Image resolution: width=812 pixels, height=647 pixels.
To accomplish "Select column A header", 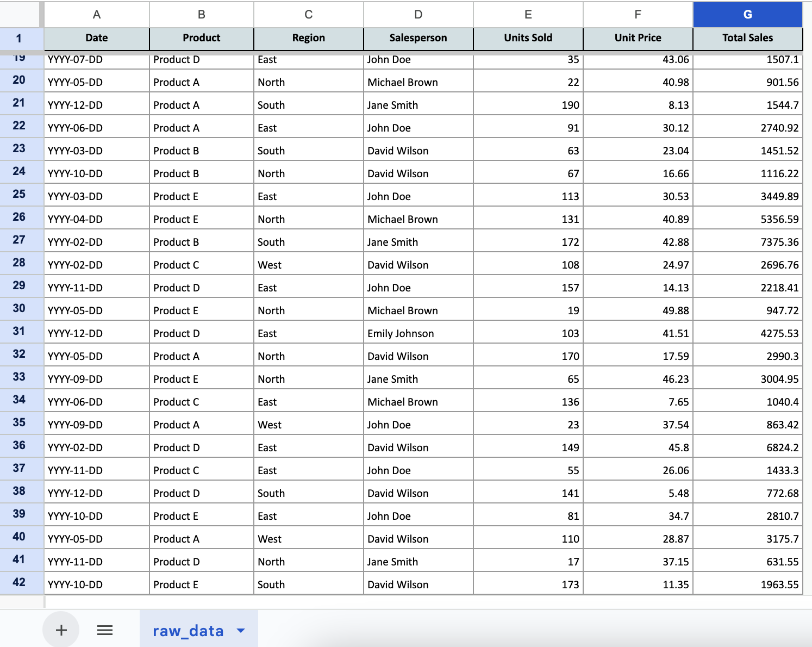I will [97, 15].
